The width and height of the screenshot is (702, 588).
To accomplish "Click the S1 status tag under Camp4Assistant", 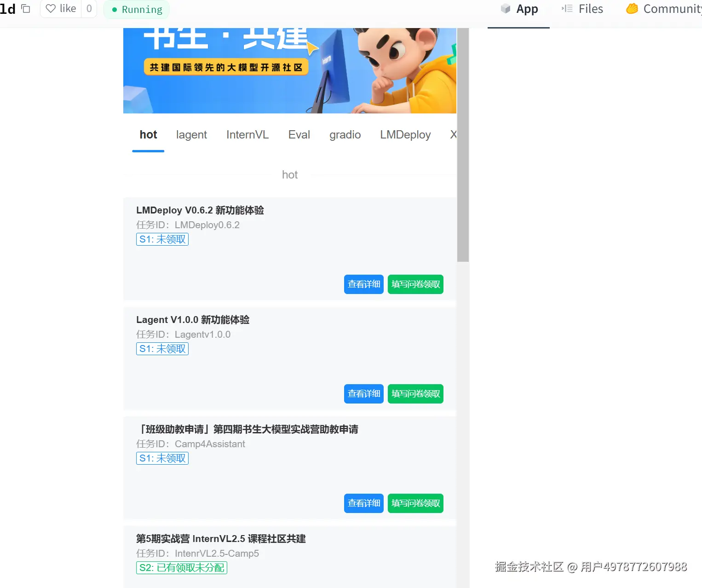I will [x=162, y=458].
